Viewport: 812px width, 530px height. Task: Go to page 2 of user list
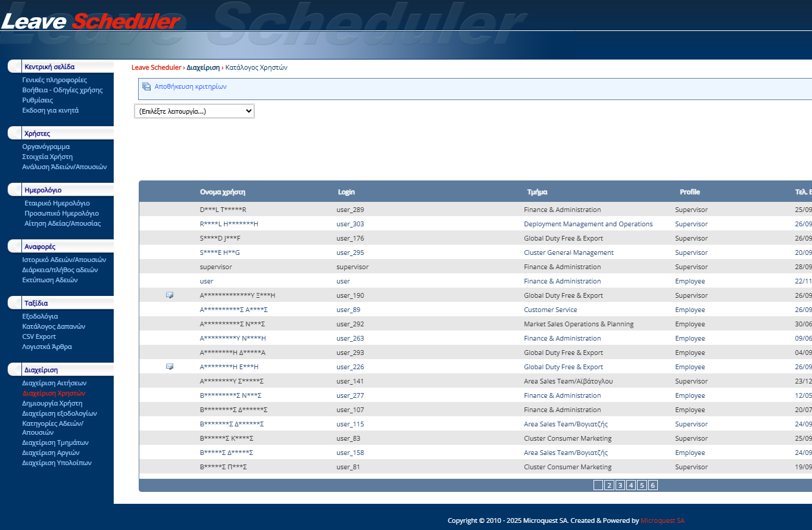[609, 485]
